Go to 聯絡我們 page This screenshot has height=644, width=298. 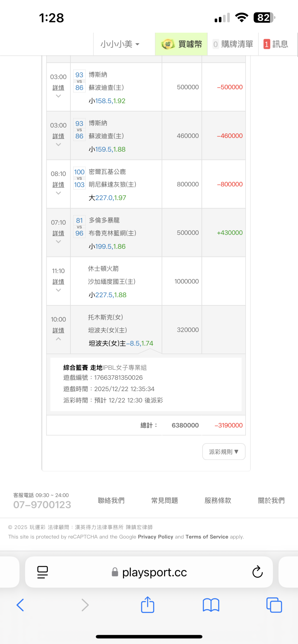pyautogui.click(x=111, y=500)
